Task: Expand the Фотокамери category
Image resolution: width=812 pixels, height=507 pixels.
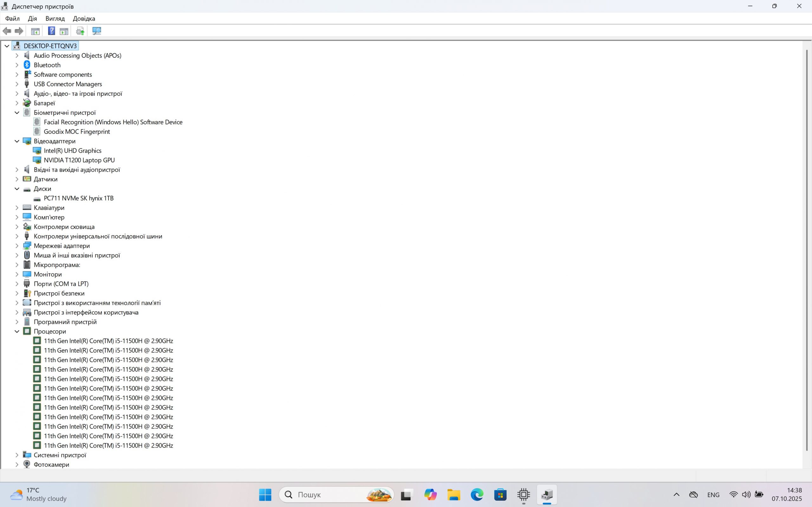Action: 17,465
